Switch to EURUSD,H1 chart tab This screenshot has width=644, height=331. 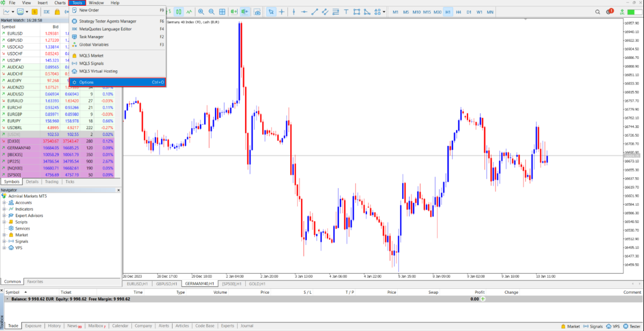point(137,284)
